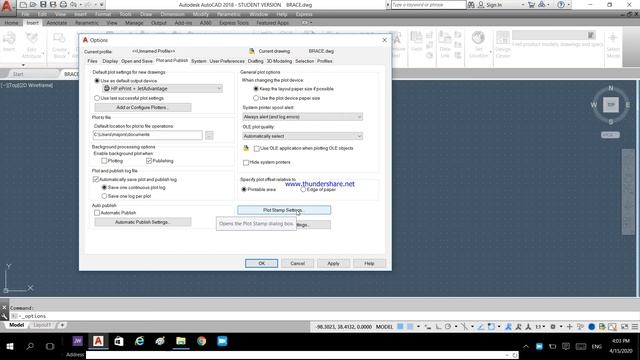
Task: Open the Profiles tab in Options
Action: pyautogui.click(x=324, y=61)
